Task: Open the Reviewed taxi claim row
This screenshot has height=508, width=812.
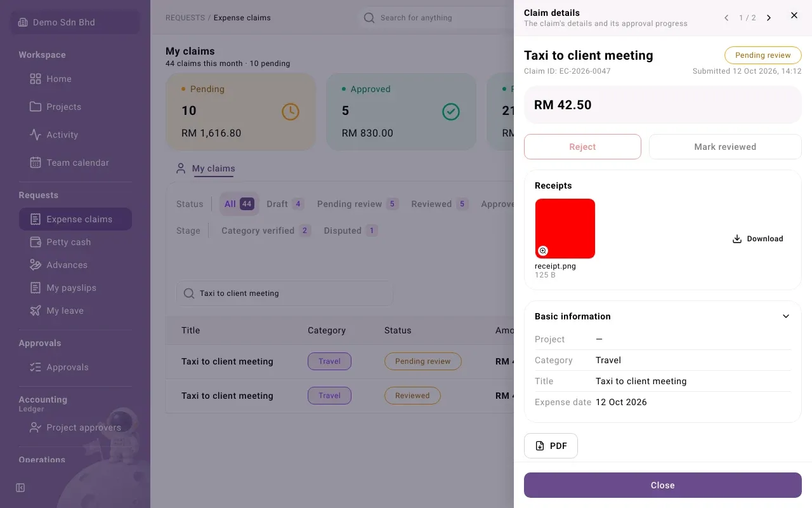Action: click(x=340, y=396)
